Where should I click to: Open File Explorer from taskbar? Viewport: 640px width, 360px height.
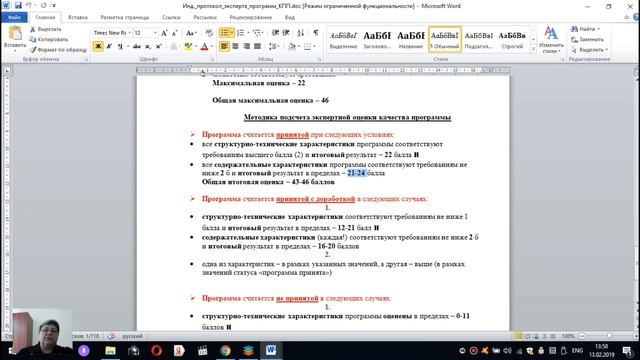click(111, 351)
